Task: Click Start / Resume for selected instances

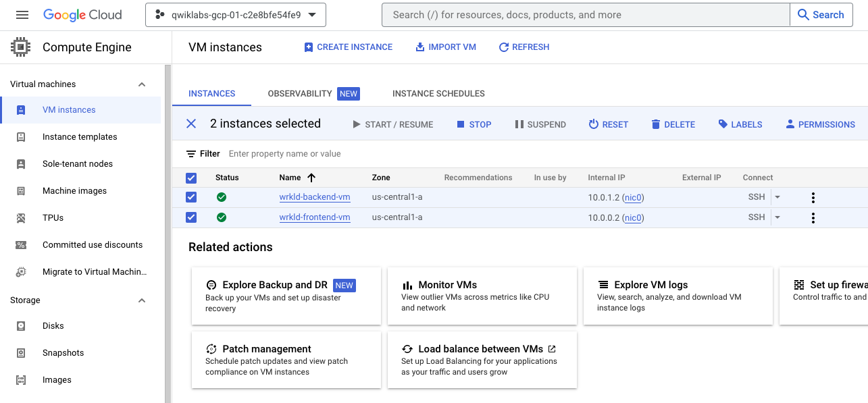Action: click(x=393, y=124)
